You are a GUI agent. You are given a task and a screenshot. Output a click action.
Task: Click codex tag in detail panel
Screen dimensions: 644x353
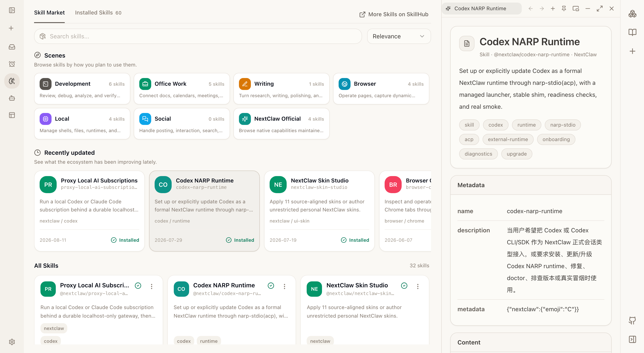click(496, 125)
